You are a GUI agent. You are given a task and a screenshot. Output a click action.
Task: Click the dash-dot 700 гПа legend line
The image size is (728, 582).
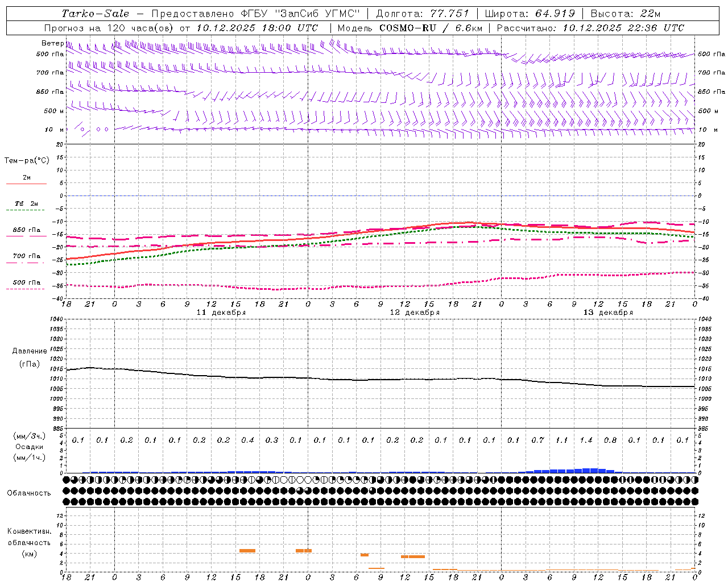(26, 263)
